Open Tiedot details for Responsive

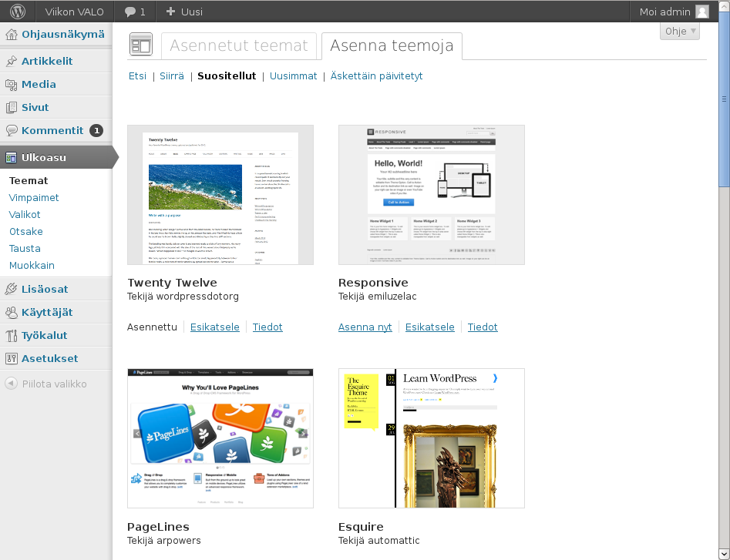point(483,327)
